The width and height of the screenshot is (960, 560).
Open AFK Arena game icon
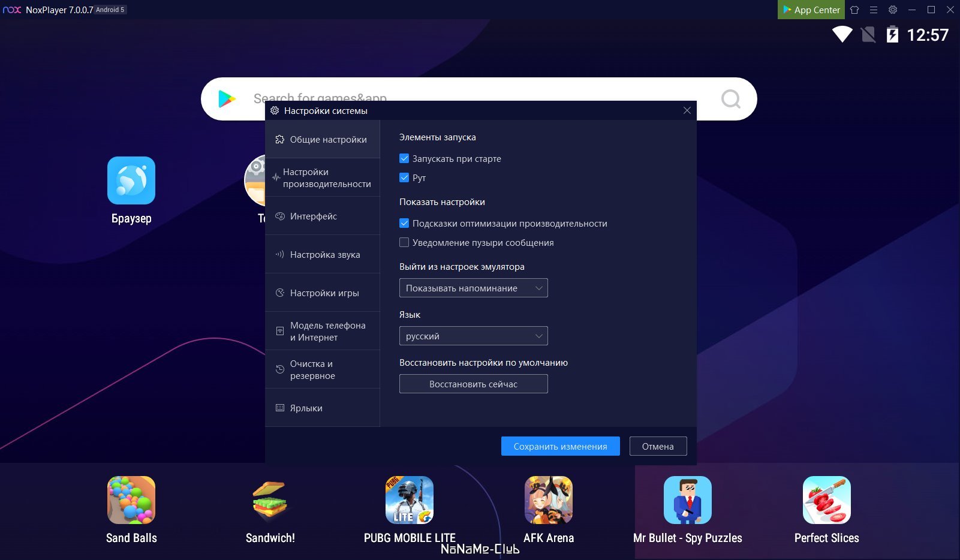pyautogui.click(x=549, y=500)
